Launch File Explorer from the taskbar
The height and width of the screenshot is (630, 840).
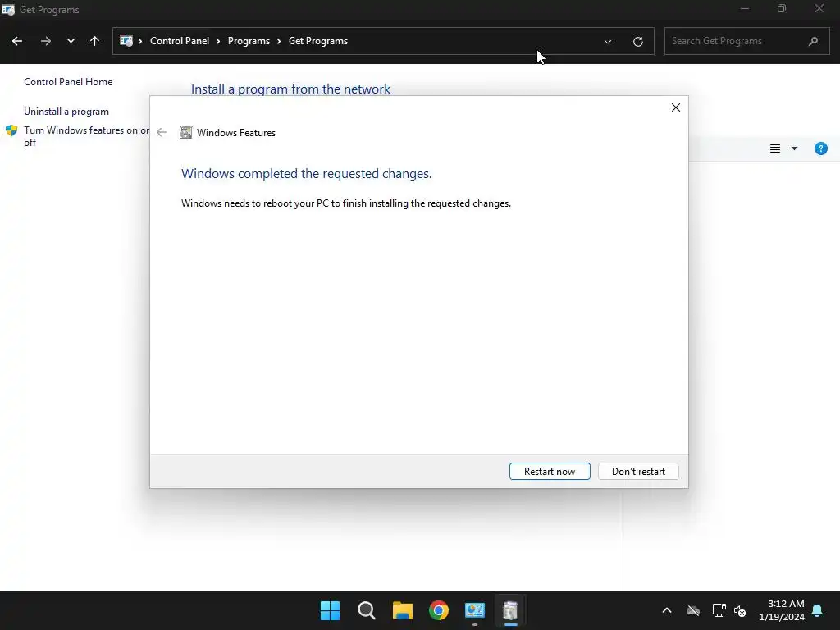pyautogui.click(x=402, y=610)
